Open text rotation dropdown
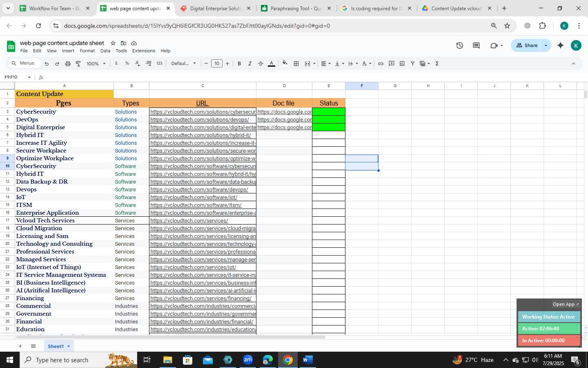Image resolution: width=588 pixels, height=368 pixels. click(367, 63)
